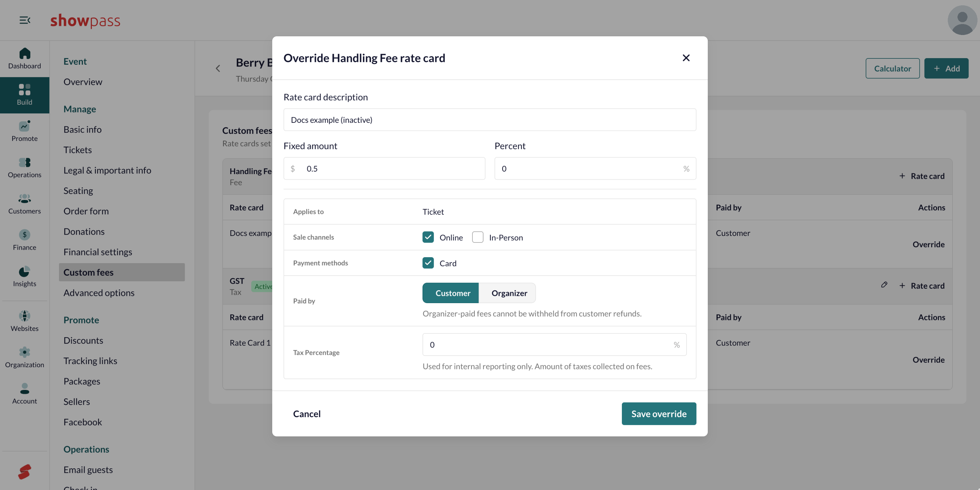Open the Websites section

tap(25, 321)
